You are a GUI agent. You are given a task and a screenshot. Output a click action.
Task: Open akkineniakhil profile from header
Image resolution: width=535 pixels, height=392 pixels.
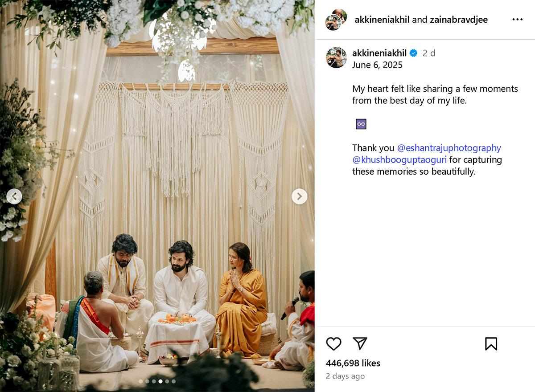(x=382, y=20)
